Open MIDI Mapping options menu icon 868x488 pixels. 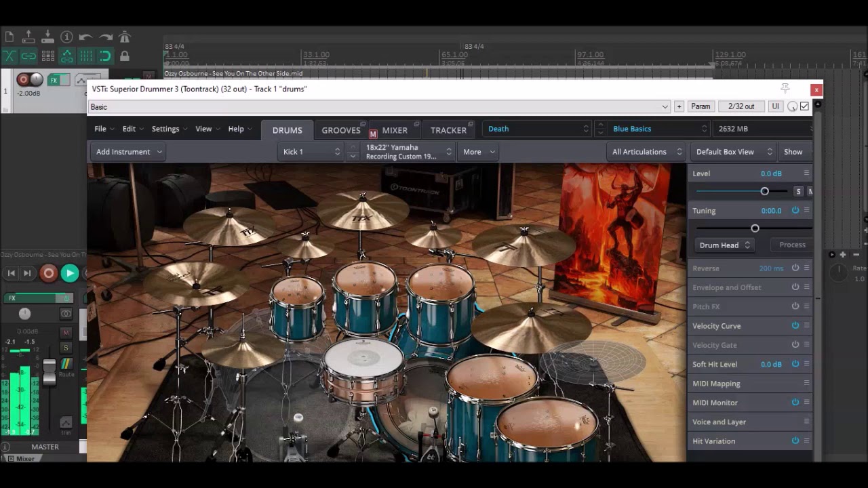click(x=806, y=383)
